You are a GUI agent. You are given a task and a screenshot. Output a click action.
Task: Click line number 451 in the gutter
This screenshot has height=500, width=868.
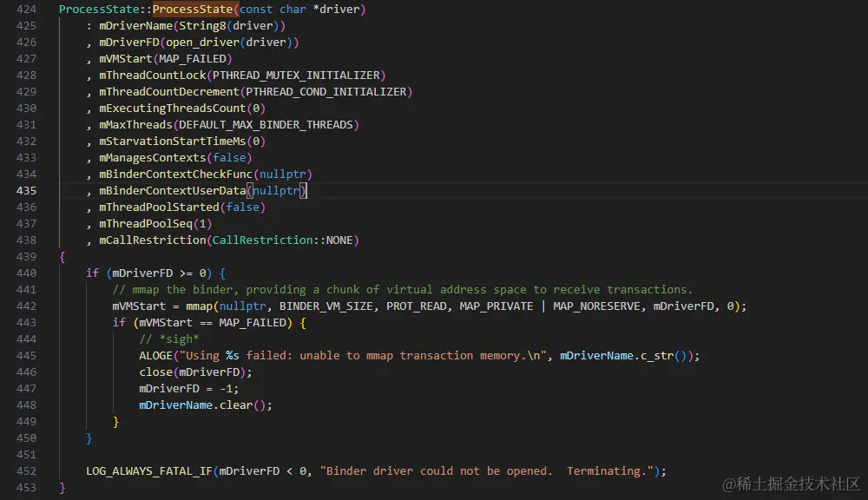click(26, 455)
